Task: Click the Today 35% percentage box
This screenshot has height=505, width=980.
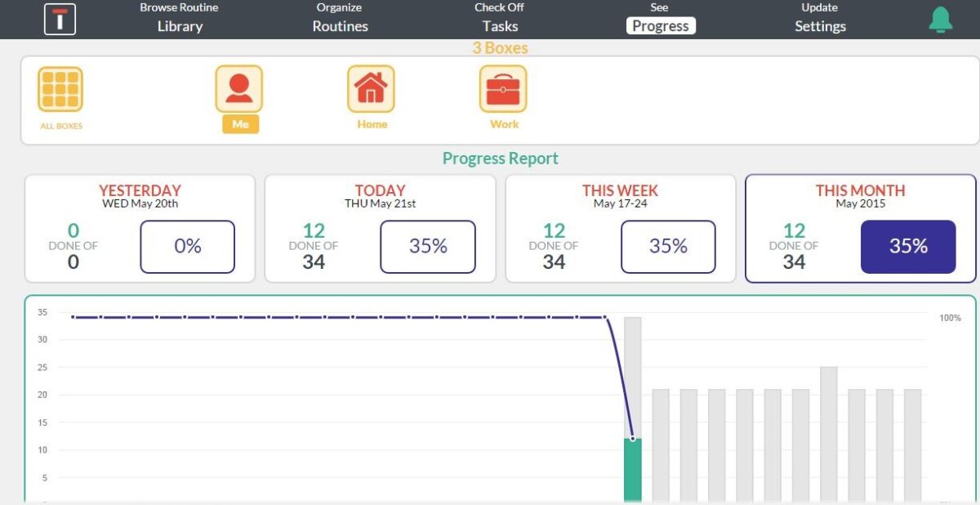Action: point(428,246)
